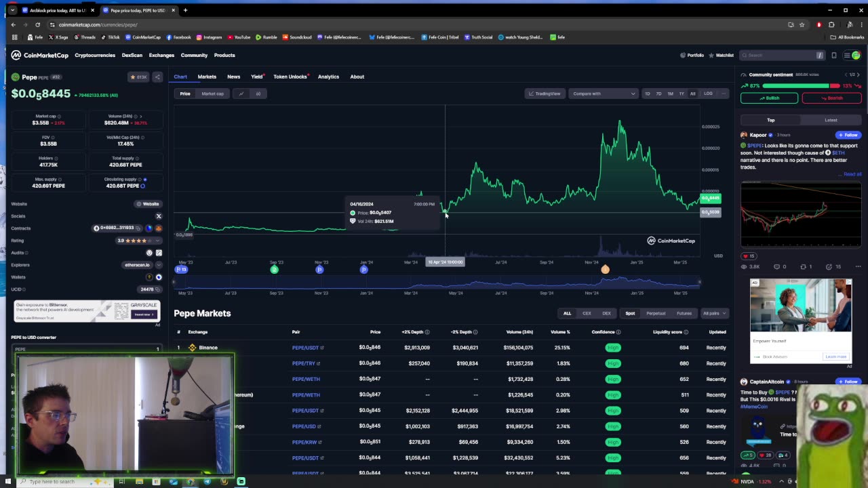Filter markets by DEX
Image resolution: width=868 pixels, height=488 pixels.
pos(606,313)
